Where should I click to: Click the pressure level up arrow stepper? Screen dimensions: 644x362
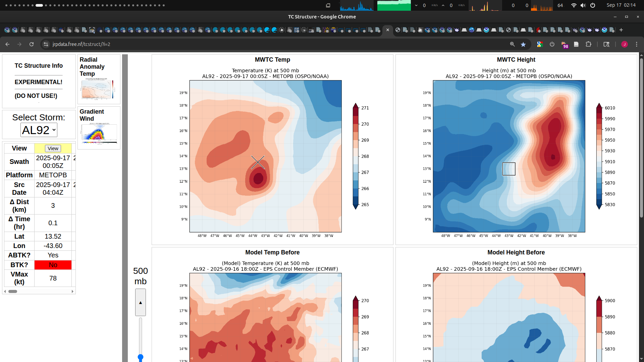pyautogui.click(x=141, y=302)
